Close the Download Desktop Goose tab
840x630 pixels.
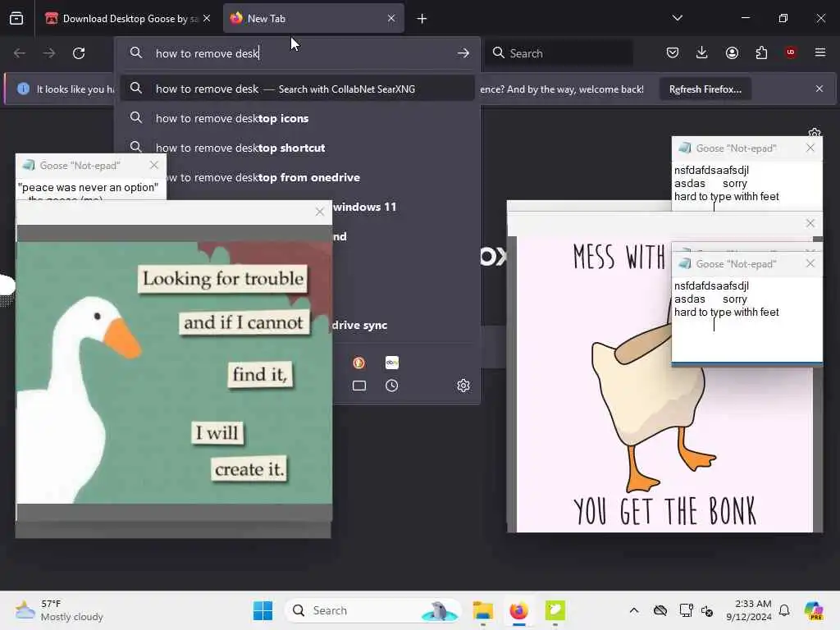(207, 19)
